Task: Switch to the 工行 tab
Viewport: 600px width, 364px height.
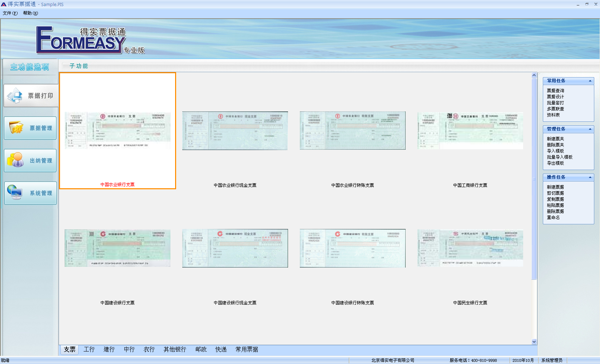Action: click(x=89, y=349)
